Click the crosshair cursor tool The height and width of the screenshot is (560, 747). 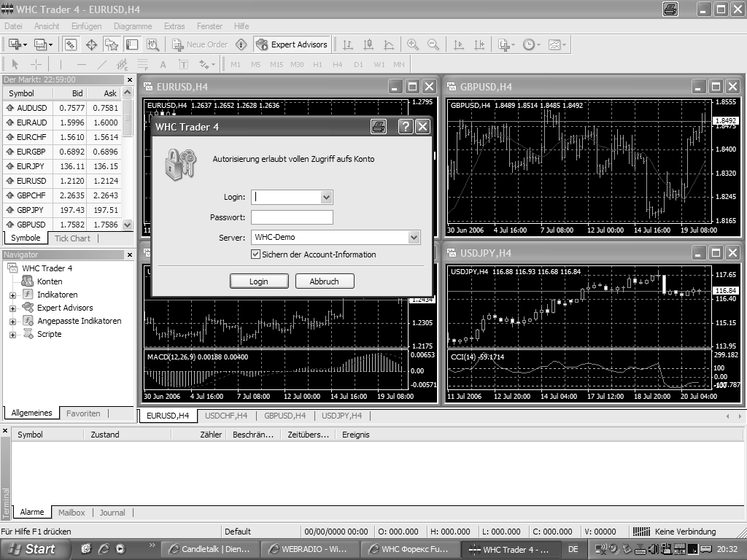[36, 64]
